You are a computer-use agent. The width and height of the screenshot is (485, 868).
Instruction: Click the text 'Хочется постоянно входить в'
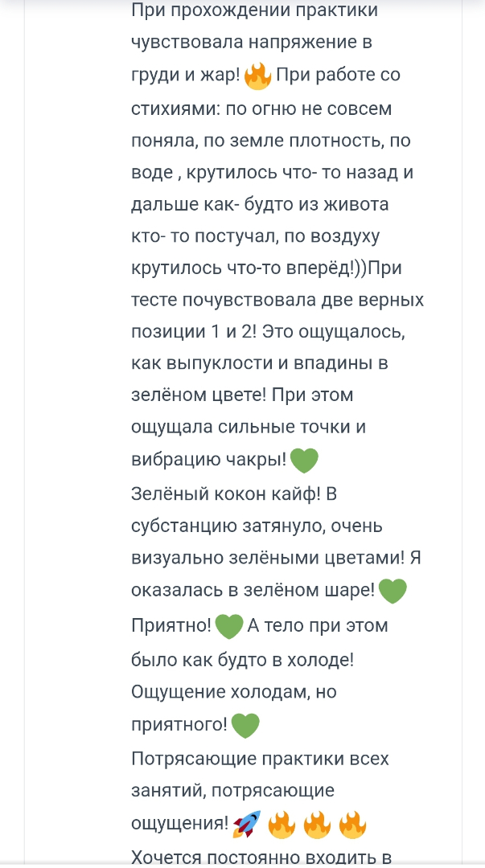pos(262,857)
